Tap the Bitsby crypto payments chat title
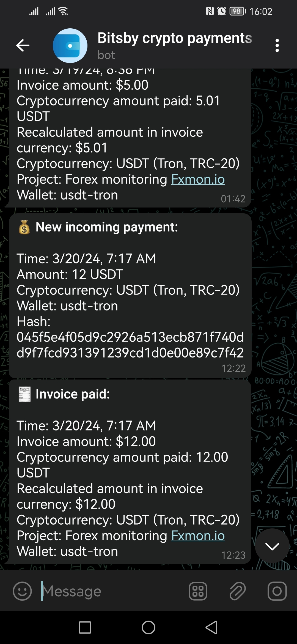Viewport: 297px width, 644px height. point(175,38)
